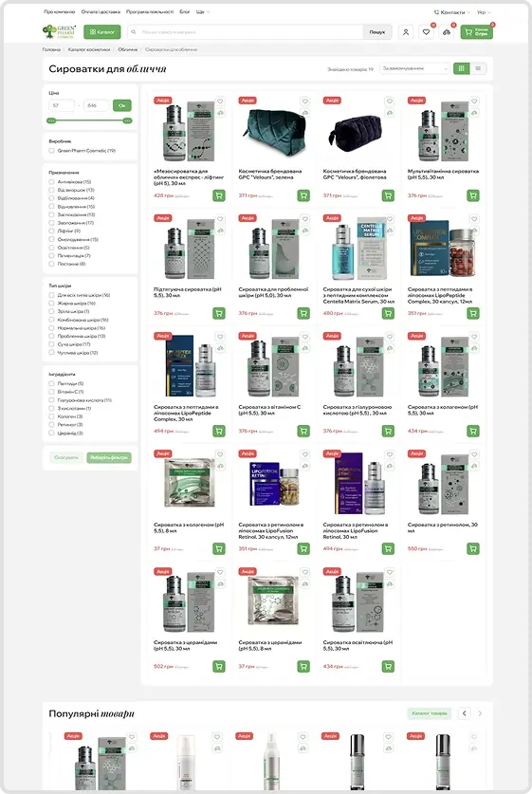Screen dimensions: 532x794
Task: Click the Green Pharm Cosmetic logo
Action: point(59,32)
